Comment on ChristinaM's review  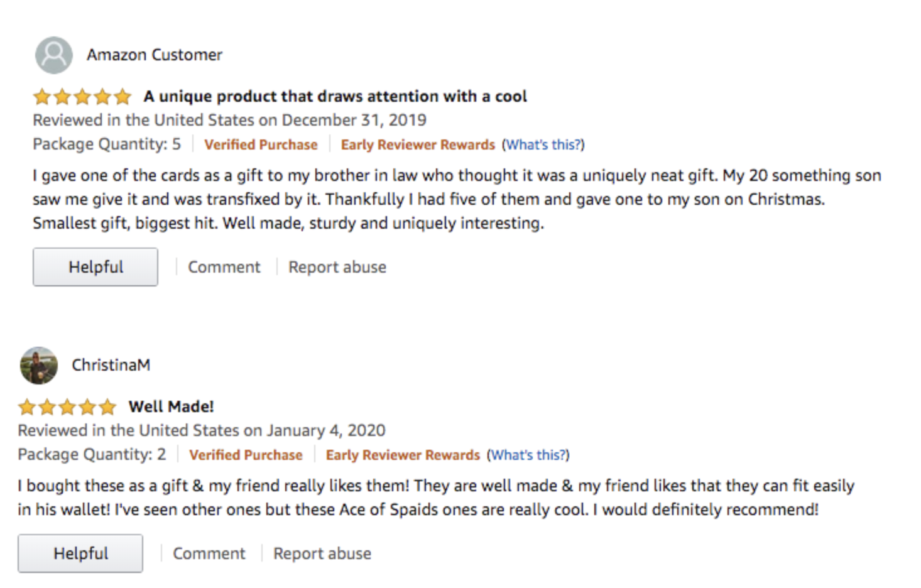tap(209, 553)
